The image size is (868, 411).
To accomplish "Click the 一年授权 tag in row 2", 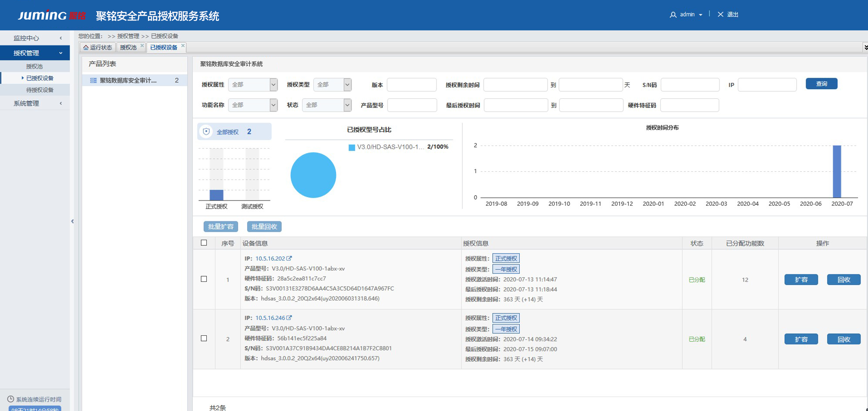I will tap(506, 329).
